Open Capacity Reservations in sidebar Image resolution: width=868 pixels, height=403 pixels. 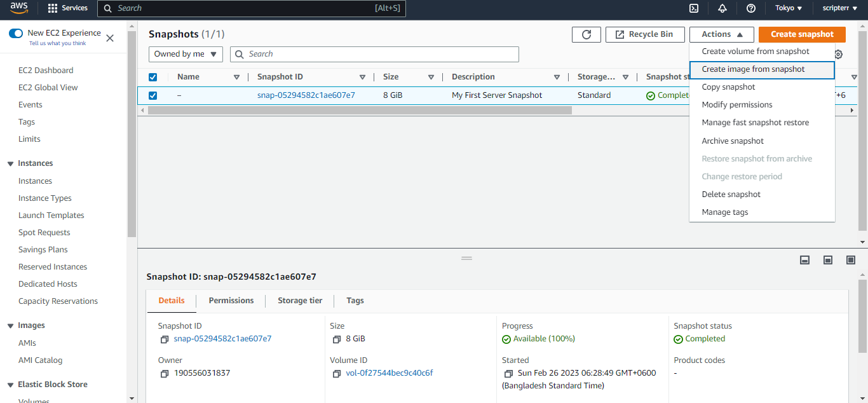coord(58,301)
